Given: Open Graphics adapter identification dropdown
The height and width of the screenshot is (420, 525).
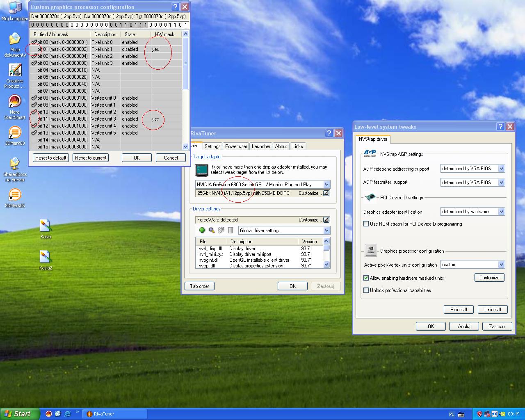Looking at the screenshot, I should (501, 212).
